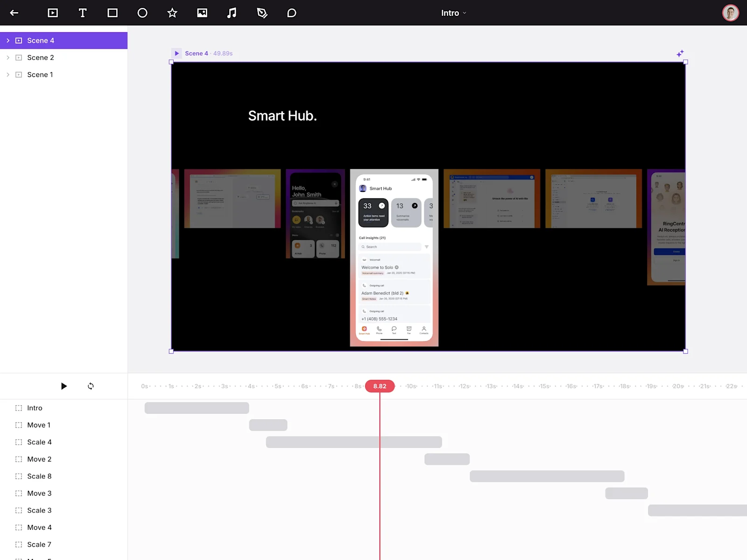Expand Scene 1 in the layers tree
This screenshot has height=560, width=747.
8,75
